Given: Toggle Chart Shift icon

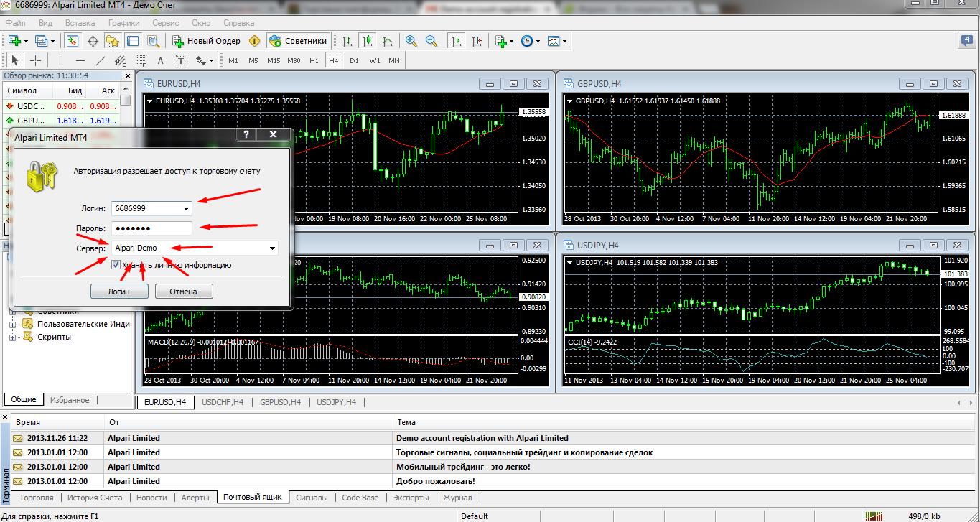Looking at the screenshot, I should (x=476, y=41).
